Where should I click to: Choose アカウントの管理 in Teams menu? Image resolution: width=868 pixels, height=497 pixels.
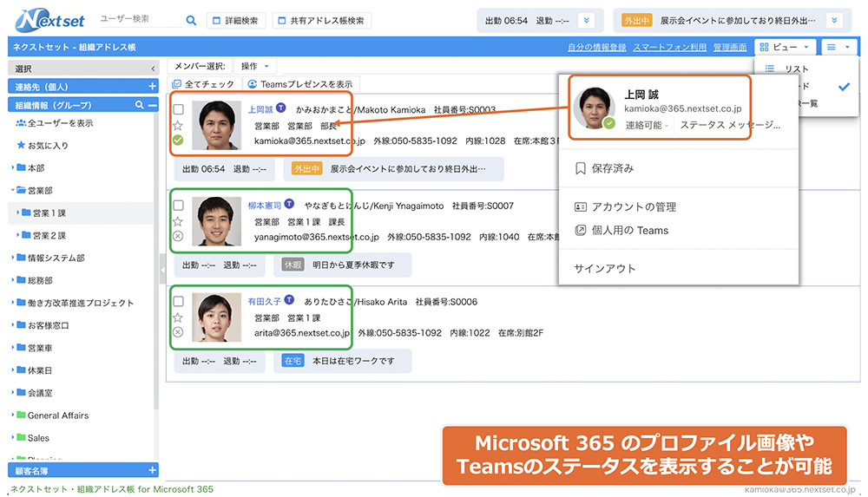(x=626, y=207)
